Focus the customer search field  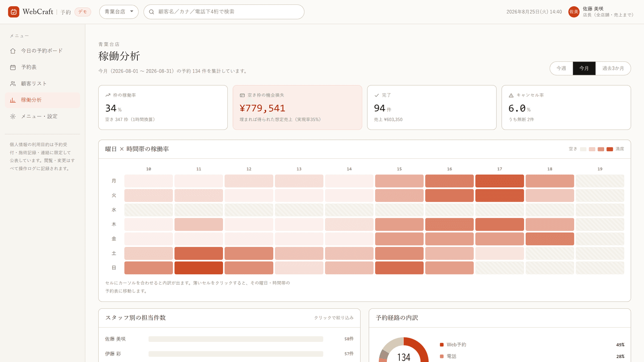[224, 12]
